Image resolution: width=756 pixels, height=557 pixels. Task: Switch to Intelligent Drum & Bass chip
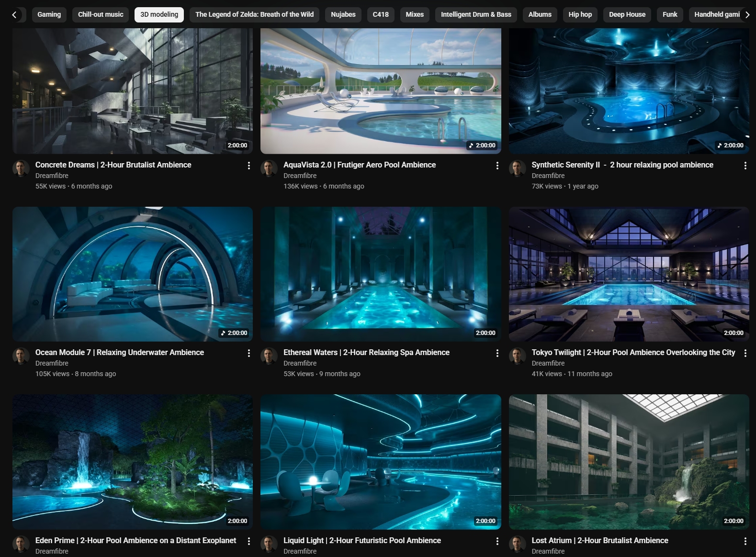(475, 15)
